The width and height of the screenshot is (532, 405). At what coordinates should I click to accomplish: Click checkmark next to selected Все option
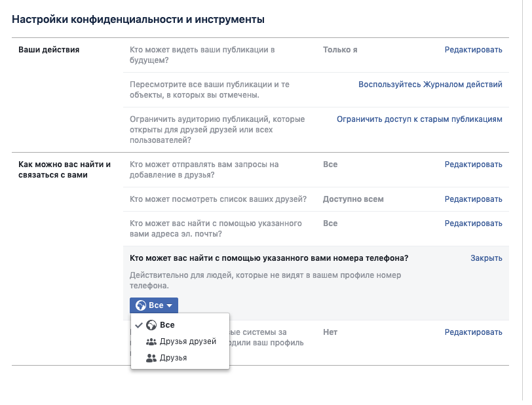[138, 325]
